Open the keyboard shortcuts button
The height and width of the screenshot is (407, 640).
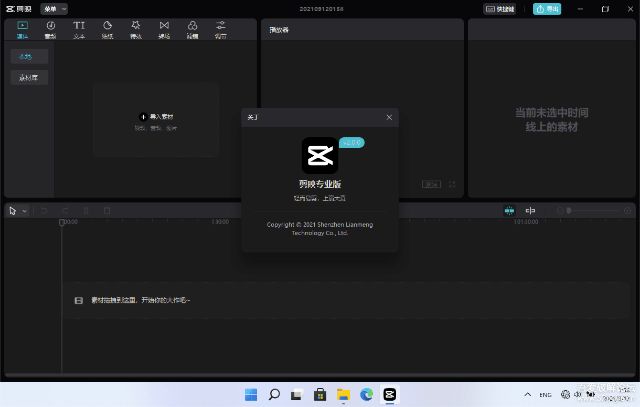coord(500,9)
